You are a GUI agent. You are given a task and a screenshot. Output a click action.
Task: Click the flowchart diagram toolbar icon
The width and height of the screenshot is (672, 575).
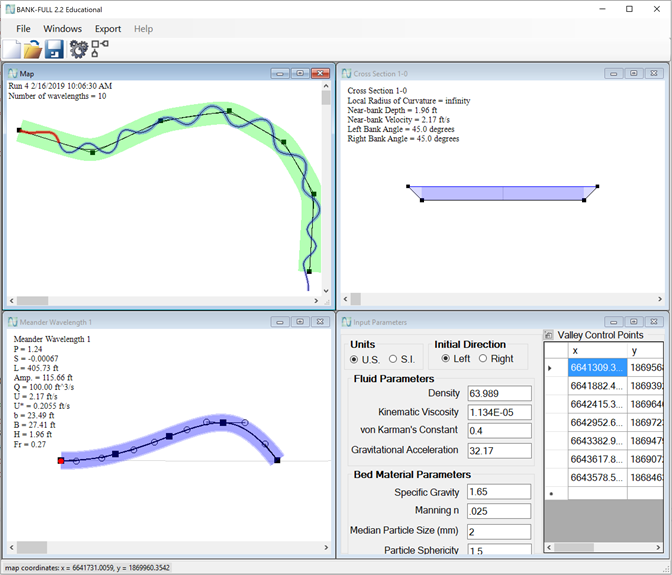(x=100, y=47)
